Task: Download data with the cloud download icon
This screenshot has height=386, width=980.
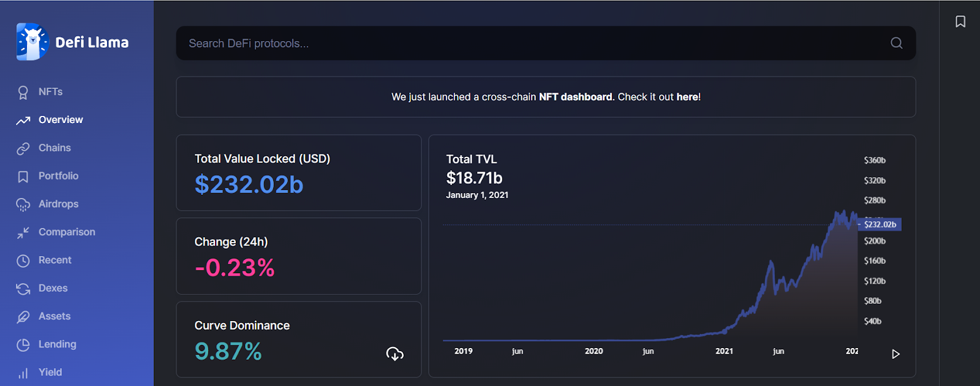Action: (395, 354)
